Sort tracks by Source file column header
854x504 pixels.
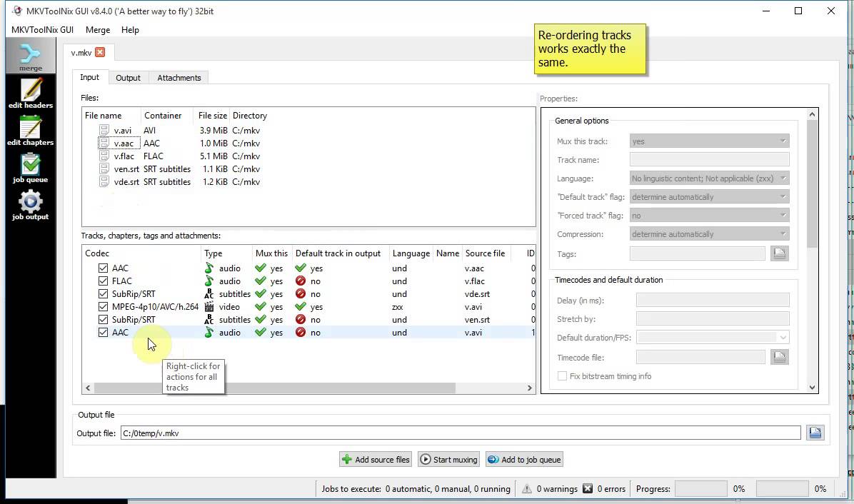(486, 253)
